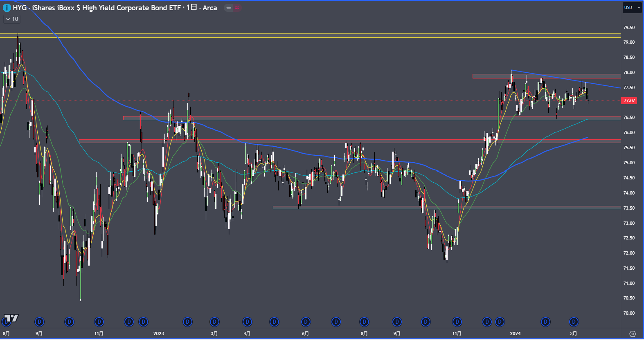Open the February 2024 dividend marker
Image resolution: width=644 pixels, height=340 pixels.
545,322
